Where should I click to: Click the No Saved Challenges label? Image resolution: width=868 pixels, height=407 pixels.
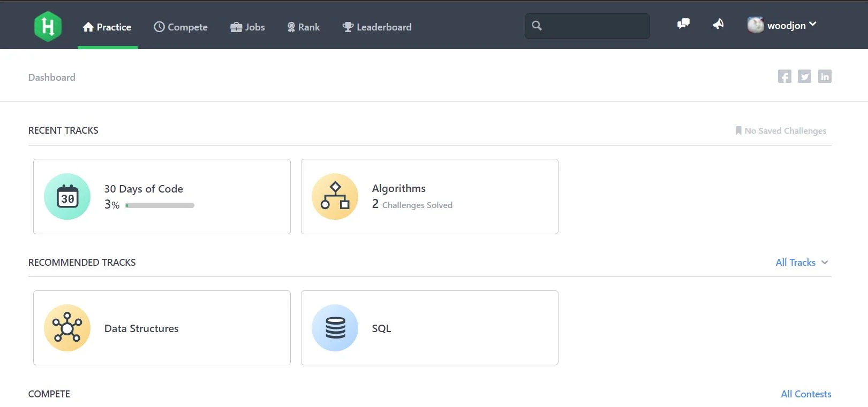pos(786,130)
